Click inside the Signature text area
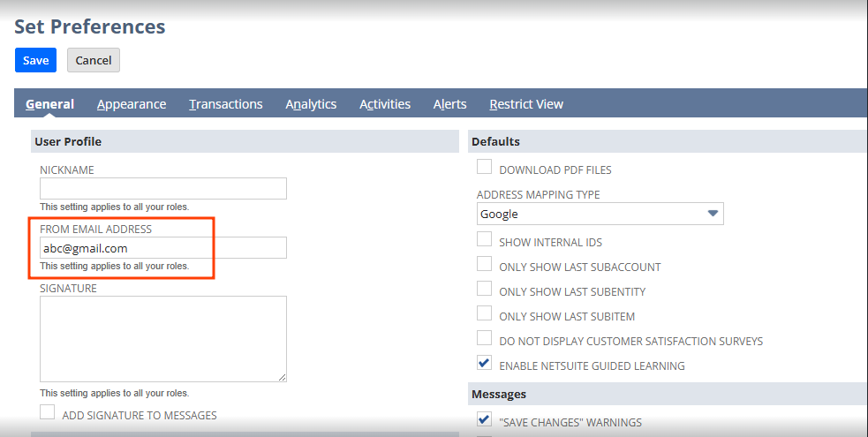 point(163,338)
